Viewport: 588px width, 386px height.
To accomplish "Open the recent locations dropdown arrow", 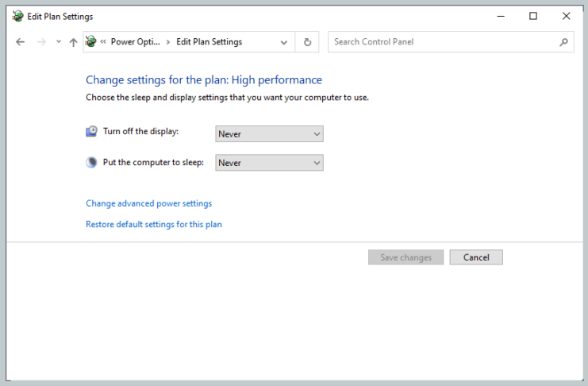I will click(58, 42).
